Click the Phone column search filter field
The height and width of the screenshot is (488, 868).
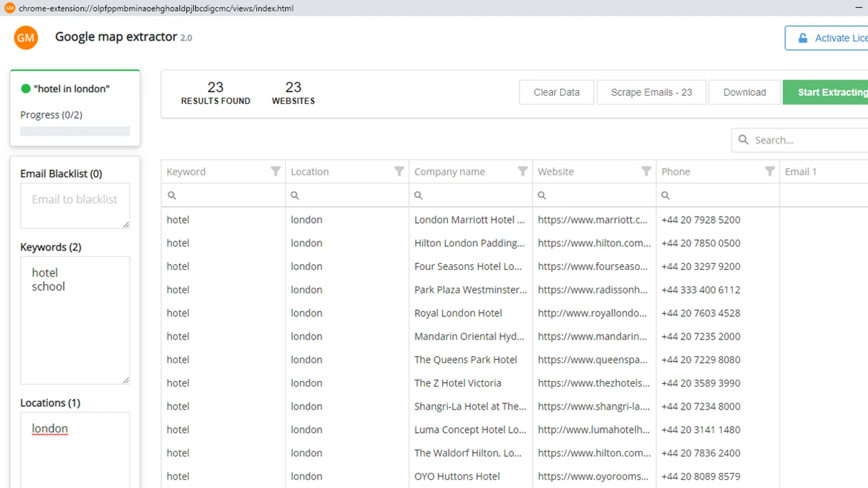[718, 195]
